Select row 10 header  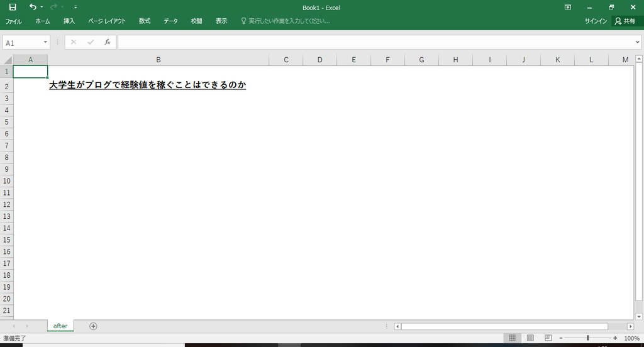tap(6, 181)
